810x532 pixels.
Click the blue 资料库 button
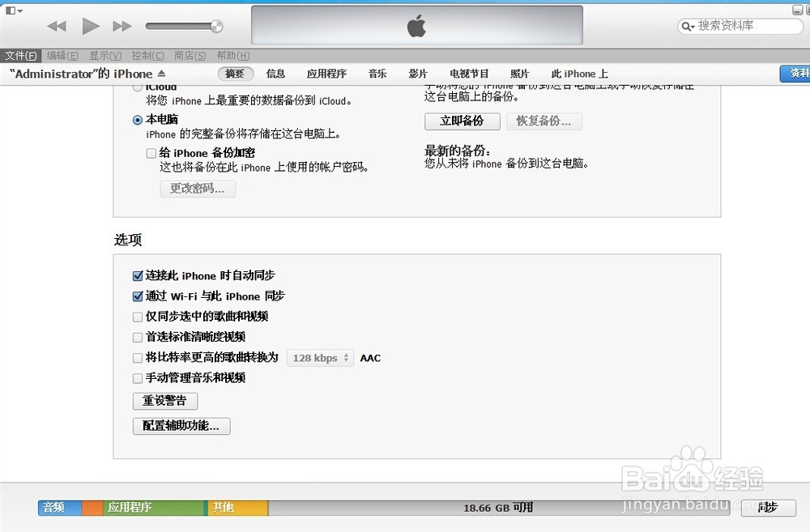[x=795, y=74]
